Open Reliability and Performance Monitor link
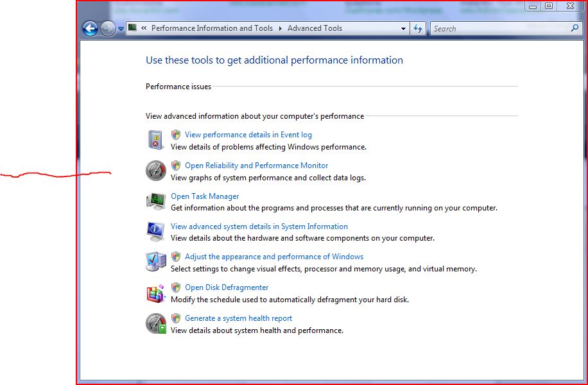 pos(257,166)
